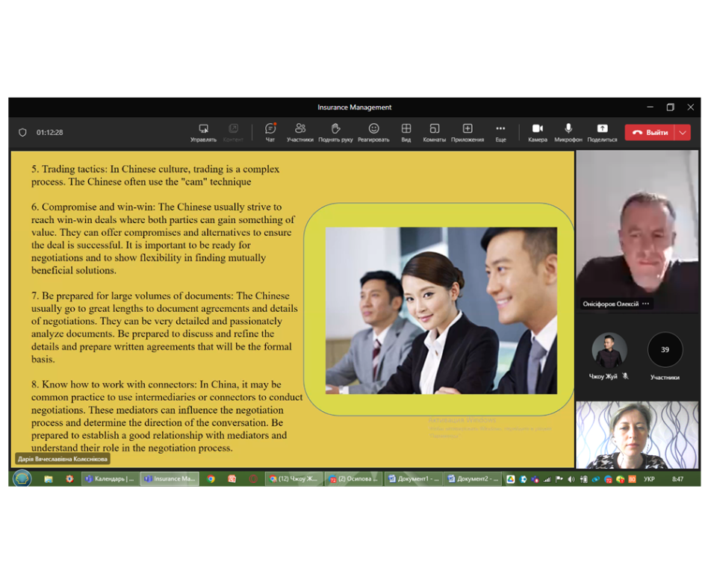
Task: Select the Онісіфоров Олексій video tile
Action: pyautogui.click(x=636, y=231)
